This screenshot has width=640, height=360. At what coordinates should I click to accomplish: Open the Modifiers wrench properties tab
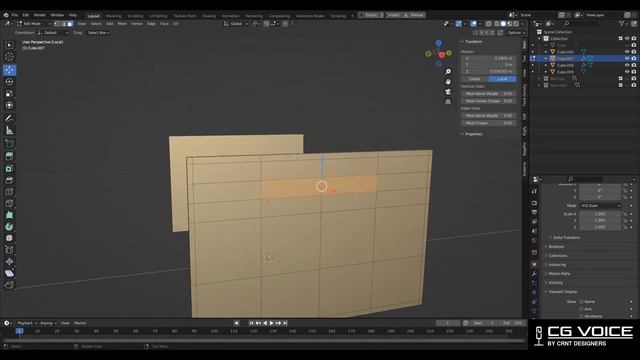pyautogui.click(x=534, y=273)
